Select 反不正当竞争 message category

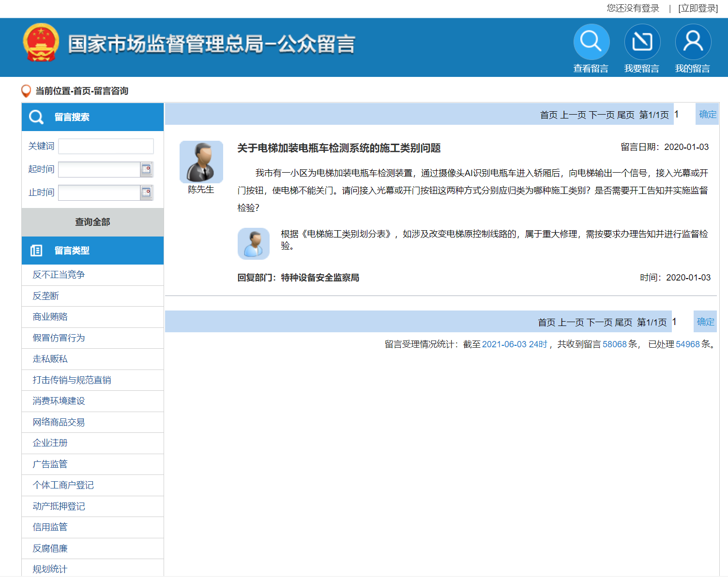59,275
